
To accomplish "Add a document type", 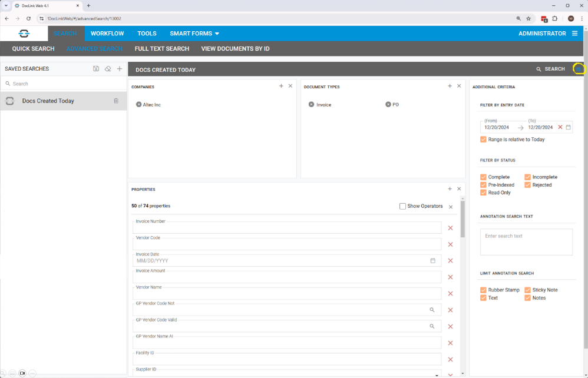I will click(x=450, y=86).
